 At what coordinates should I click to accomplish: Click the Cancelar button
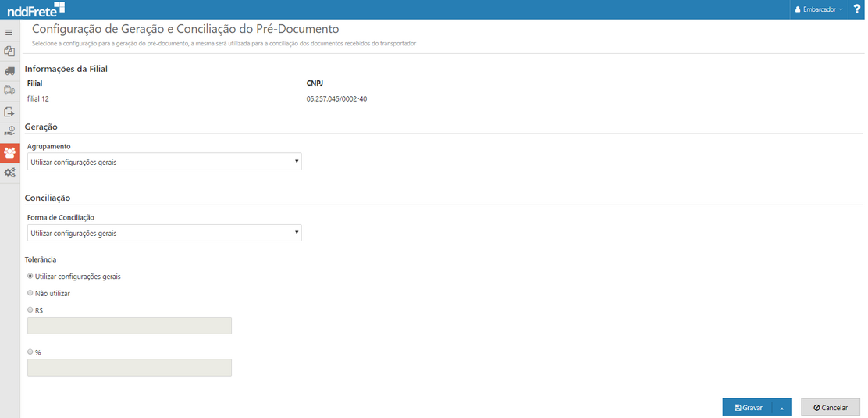click(x=831, y=408)
